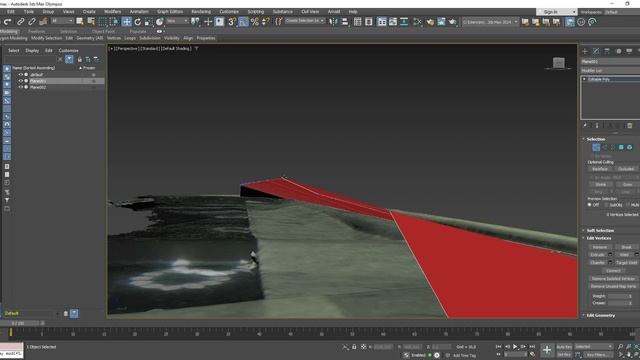This screenshot has width=640, height=360.
Task: Click Select and Place tool
Action: coord(160,22)
